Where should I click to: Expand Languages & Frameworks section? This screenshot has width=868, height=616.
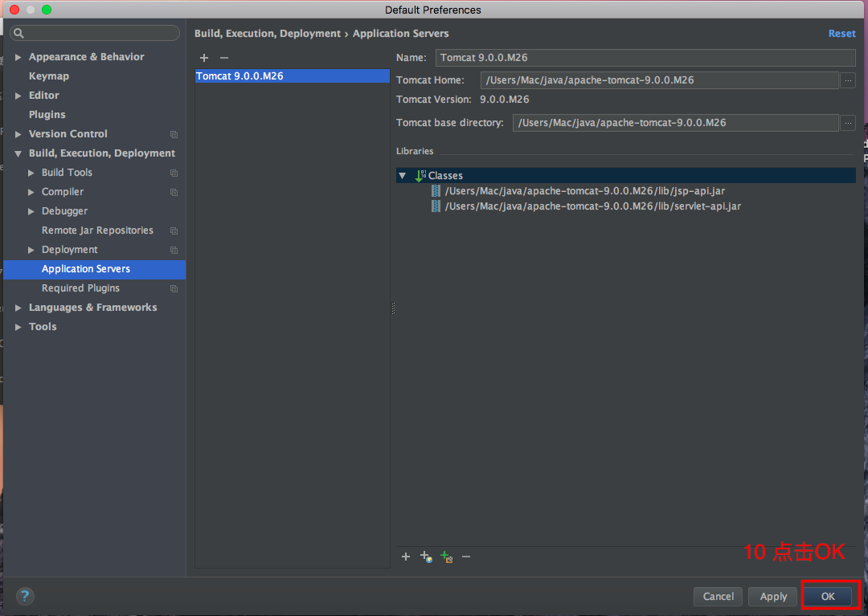(18, 308)
